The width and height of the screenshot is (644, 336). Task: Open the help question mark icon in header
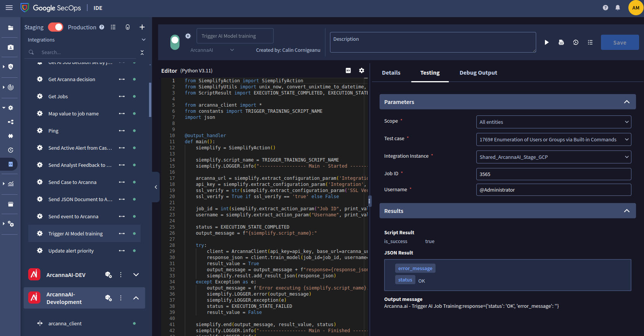[x=606, y=8]
